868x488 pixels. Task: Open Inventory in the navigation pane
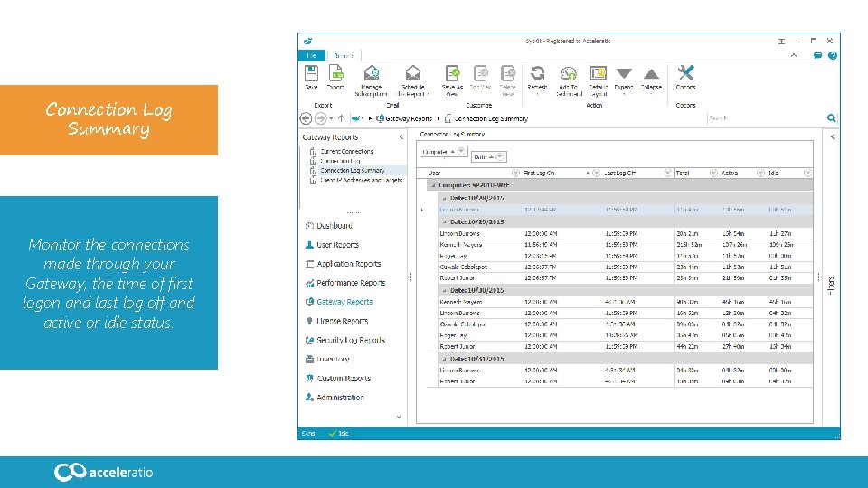[x=327, y=359]
